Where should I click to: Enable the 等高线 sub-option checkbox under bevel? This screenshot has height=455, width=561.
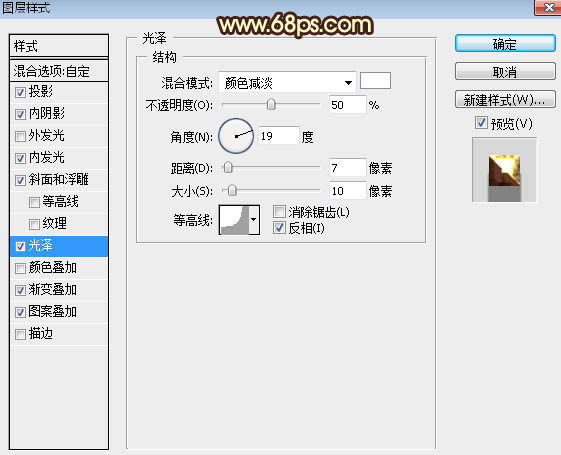(34, 202)
